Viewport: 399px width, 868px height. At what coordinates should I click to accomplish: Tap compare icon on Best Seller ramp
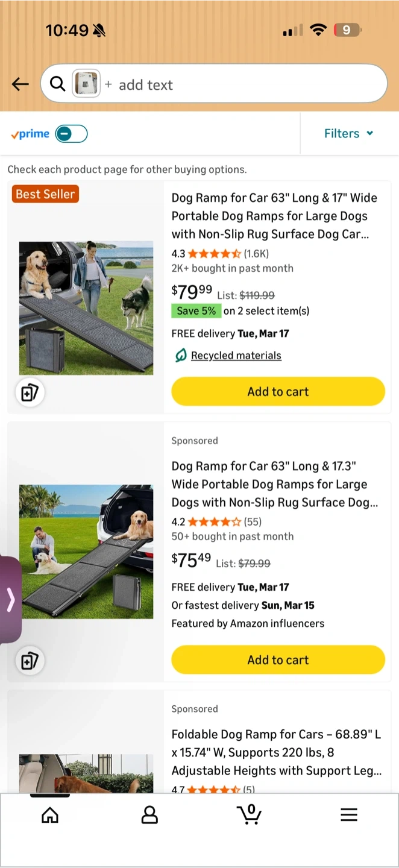click(x=30, y=393)
